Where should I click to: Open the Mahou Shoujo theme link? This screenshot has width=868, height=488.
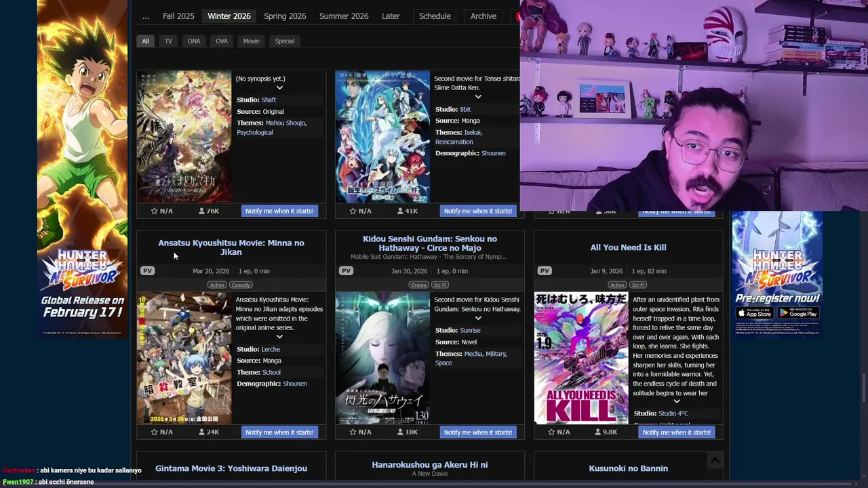point(285,123)
